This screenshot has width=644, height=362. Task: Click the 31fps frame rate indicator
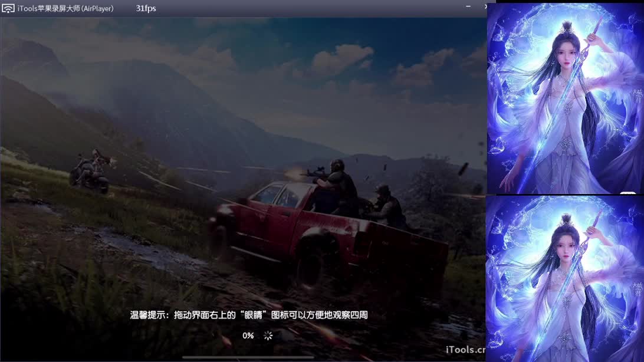[x=146, y=8]
